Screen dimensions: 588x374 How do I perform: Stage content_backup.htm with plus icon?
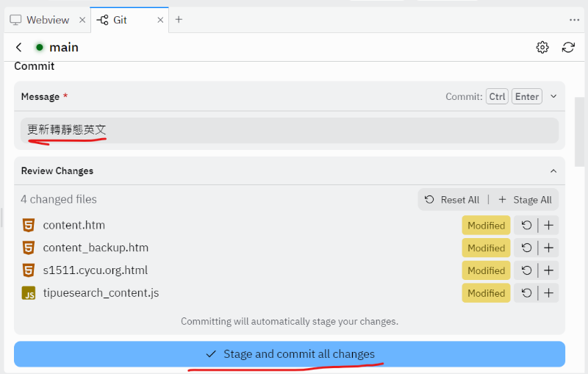pos(548,248)
